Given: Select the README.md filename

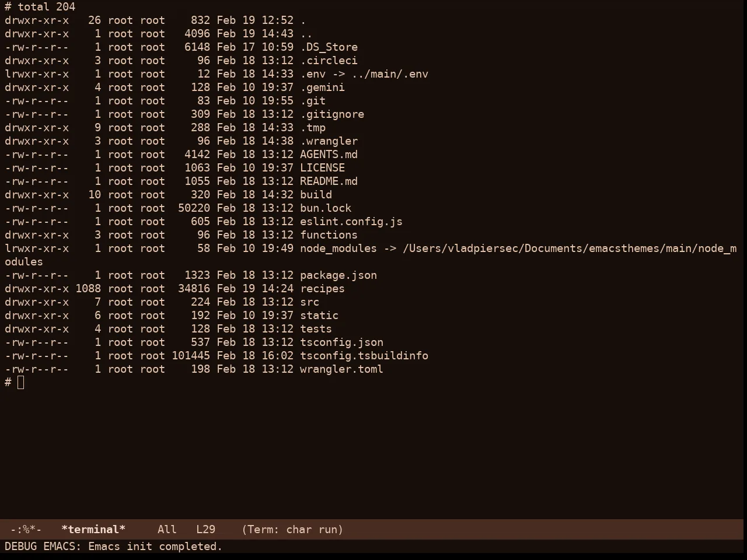Looking at the screenshot, I should [329, 181].
